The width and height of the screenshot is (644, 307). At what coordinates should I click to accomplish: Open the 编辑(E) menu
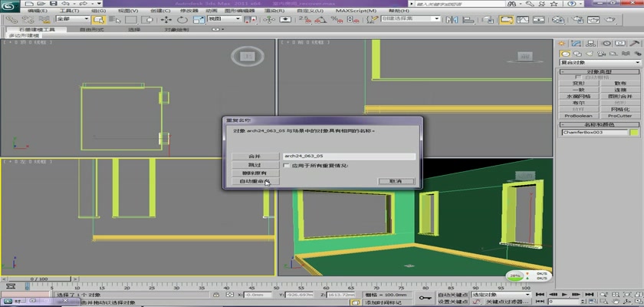tap(38, 11)
